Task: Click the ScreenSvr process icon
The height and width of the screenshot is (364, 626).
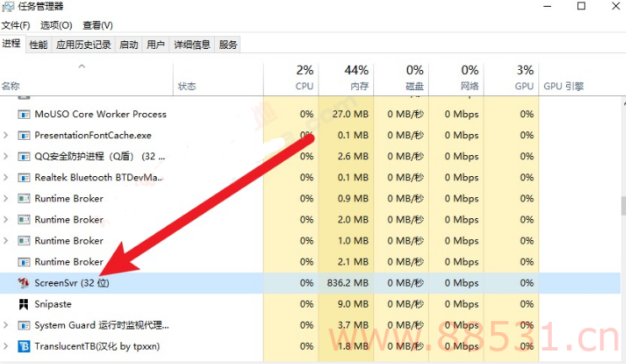Action: pos(24,283)
